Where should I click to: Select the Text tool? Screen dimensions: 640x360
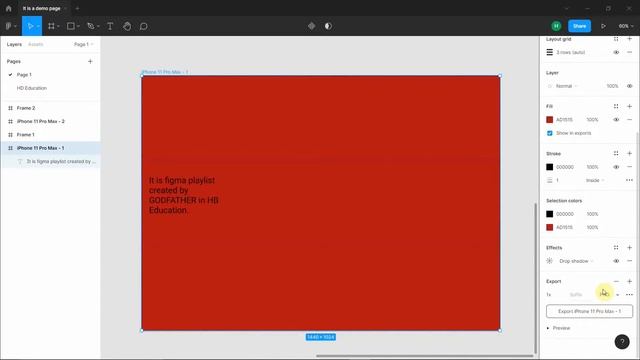[110, 26]
